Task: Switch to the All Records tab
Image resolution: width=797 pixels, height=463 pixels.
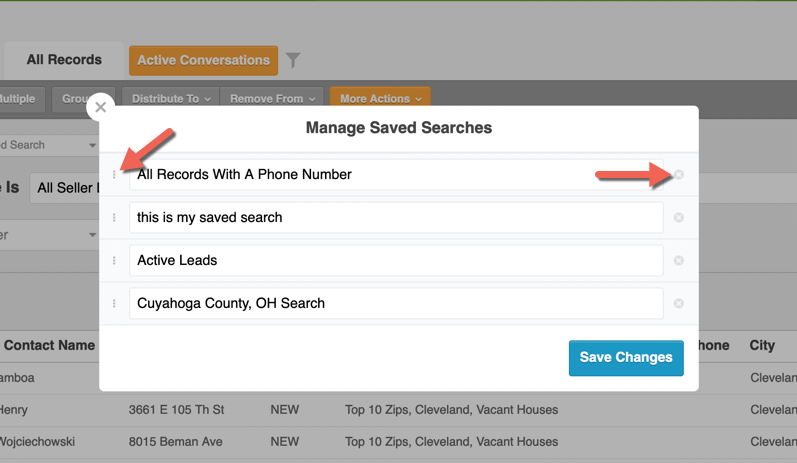Action: tap(64, 60)
